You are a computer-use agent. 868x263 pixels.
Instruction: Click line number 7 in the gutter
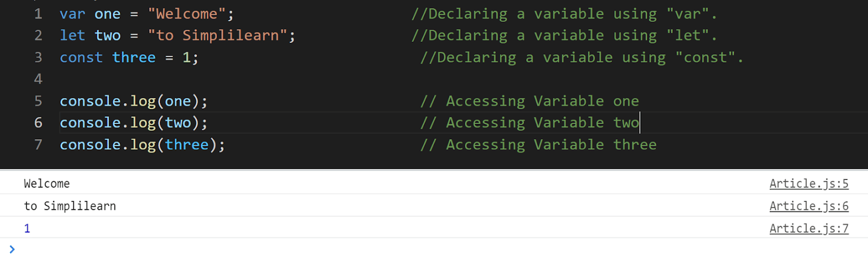coord(38,145)
